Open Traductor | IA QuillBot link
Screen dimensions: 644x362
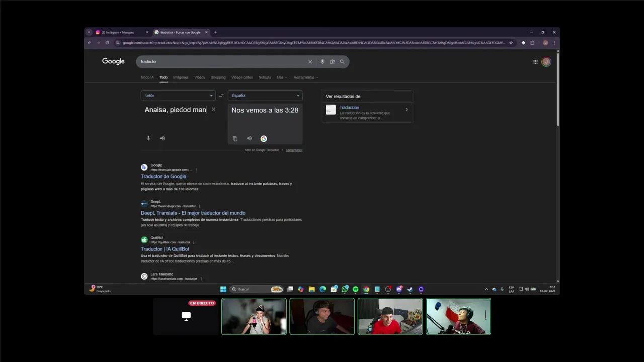click(x=165, y=249)
